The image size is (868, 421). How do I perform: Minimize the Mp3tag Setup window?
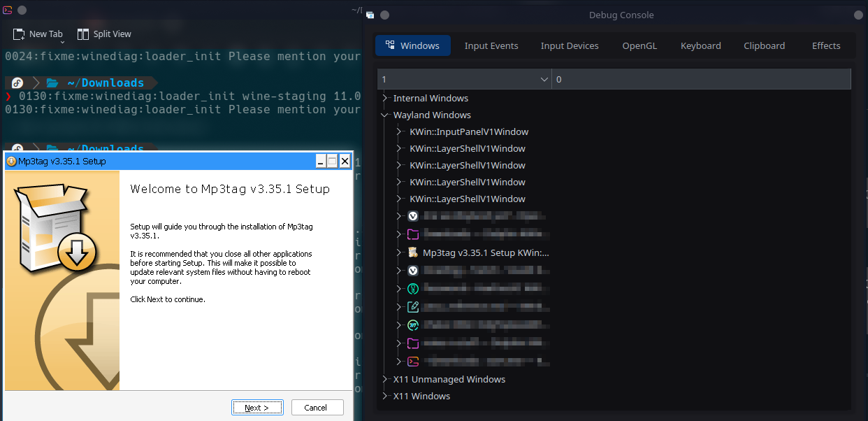click(321, 162)
